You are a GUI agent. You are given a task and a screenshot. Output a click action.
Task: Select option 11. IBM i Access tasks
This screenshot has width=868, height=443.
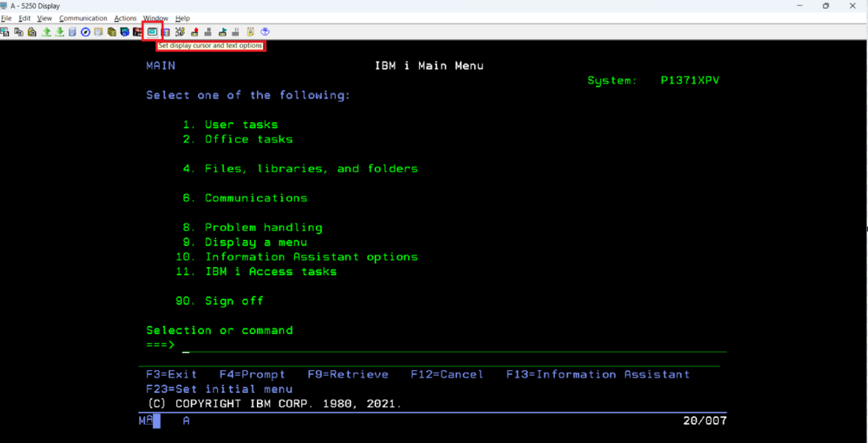click(256, 272)
